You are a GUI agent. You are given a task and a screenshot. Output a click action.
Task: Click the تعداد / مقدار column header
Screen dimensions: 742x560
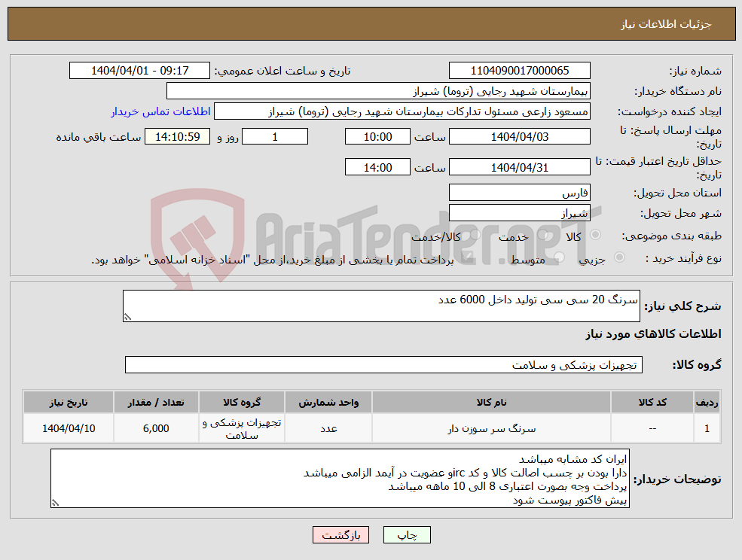click(156, 403)
